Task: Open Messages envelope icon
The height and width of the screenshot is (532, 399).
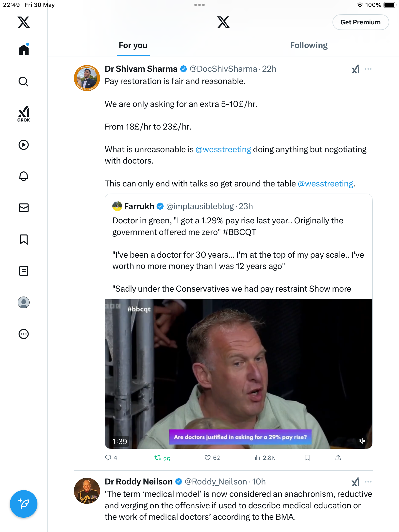Action: (24, 208)
